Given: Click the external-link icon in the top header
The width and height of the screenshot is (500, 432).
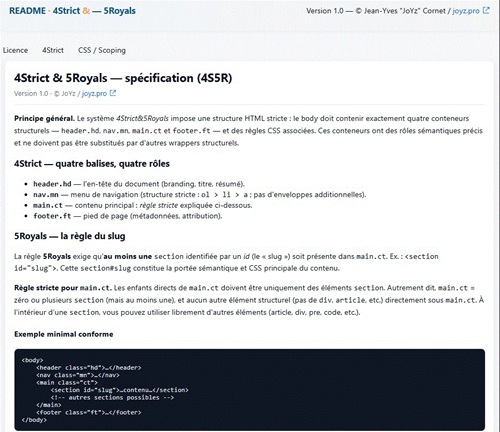Looking at the screenshot, I should click(x=486, y=11).
